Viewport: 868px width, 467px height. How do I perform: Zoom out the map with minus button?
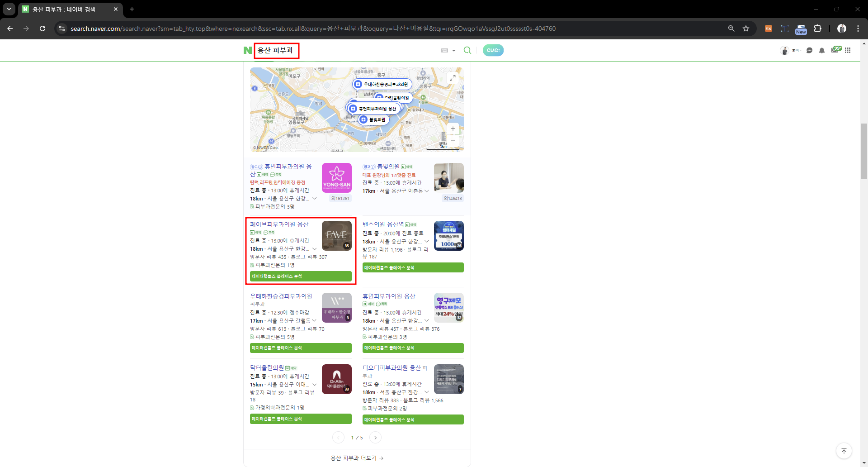pos(453,141)
